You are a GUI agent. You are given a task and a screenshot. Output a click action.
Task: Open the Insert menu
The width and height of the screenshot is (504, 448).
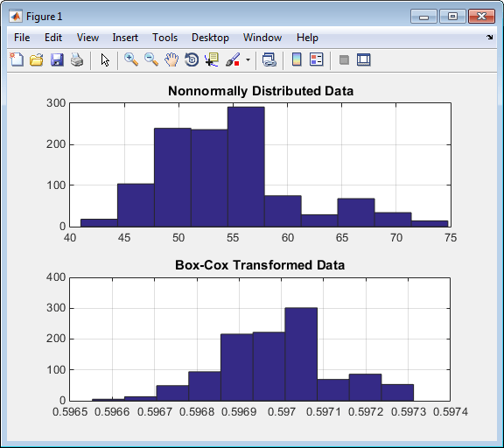(125, 38)
